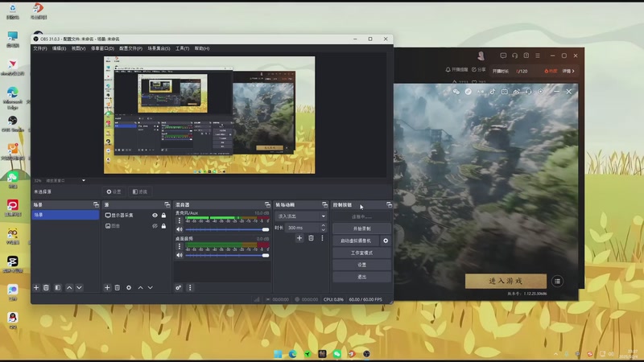Viewport: 644px width, 362px height.
Task: Open the message icon in the launcher title bar
Action: tap(503, 56)
